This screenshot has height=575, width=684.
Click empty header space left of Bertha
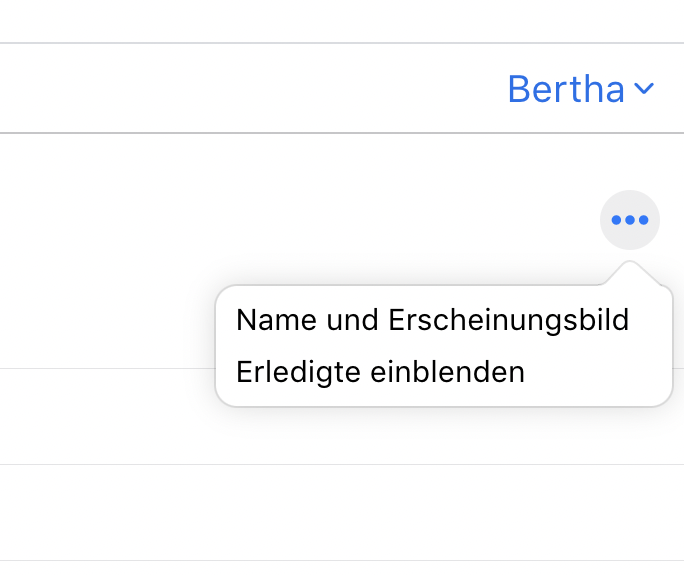tap(250, 89)
